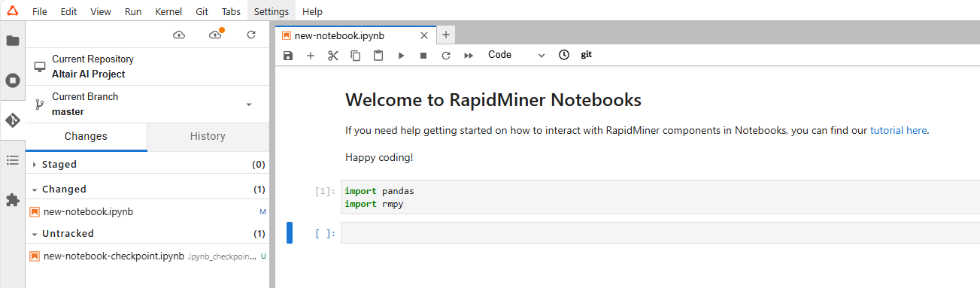This screenshot has height=288, width=980.
Task: Click the [1]: cell execution prompt
Action: click(x=326, y=192)
